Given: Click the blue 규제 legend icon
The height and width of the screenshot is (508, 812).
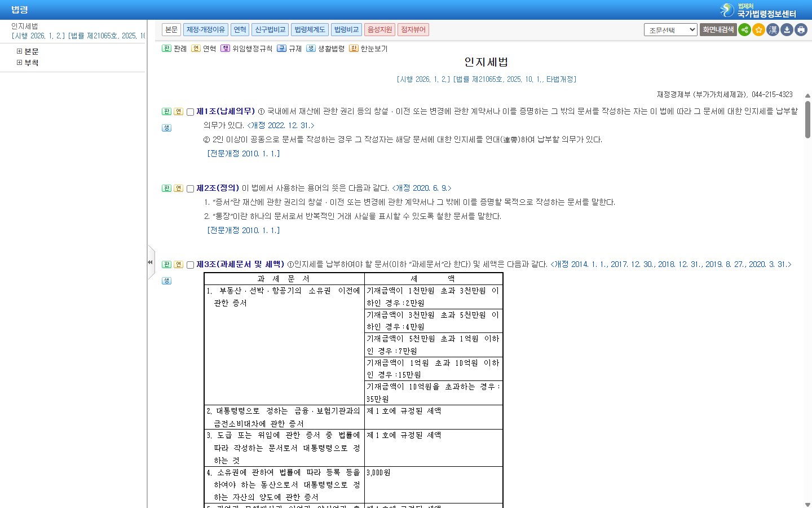Looking at the screenshot, I should (x=281, y=49).
